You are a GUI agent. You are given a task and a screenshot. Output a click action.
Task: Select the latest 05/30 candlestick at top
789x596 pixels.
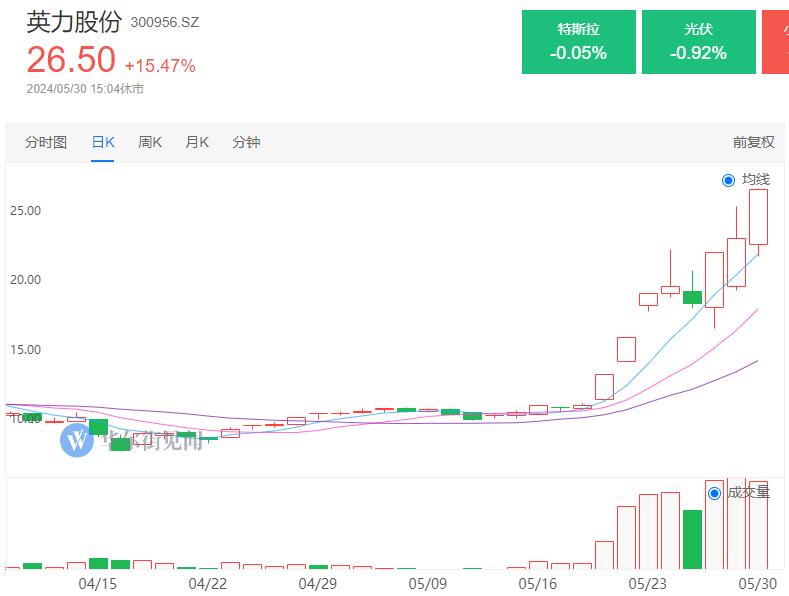tap(758, 217)
